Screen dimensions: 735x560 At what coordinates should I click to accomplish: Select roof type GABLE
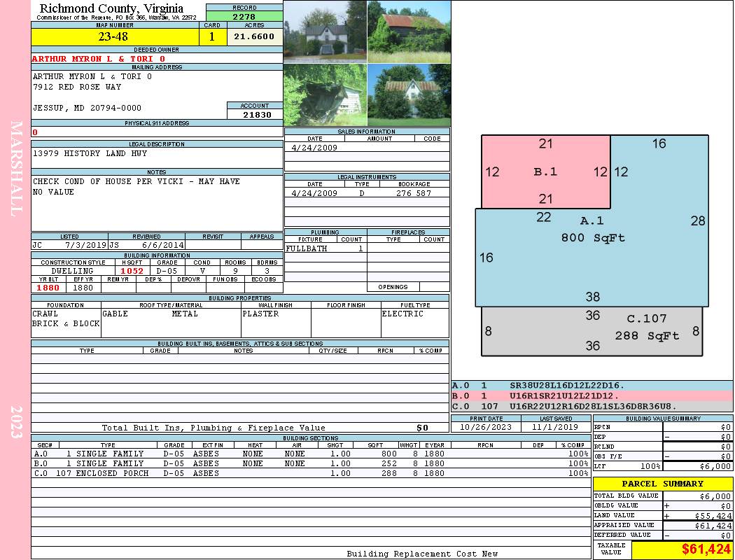(x=115, y=314)
